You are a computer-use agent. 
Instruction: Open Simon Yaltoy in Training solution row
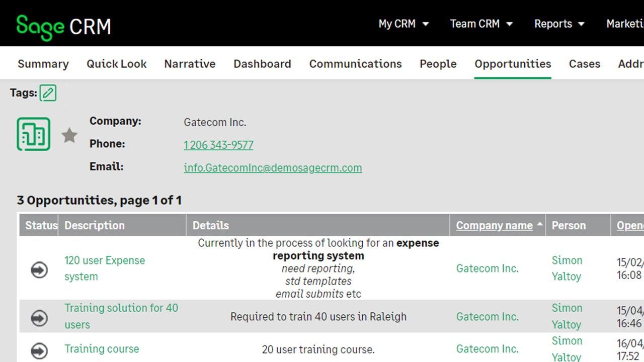click(x=567, y=316)
